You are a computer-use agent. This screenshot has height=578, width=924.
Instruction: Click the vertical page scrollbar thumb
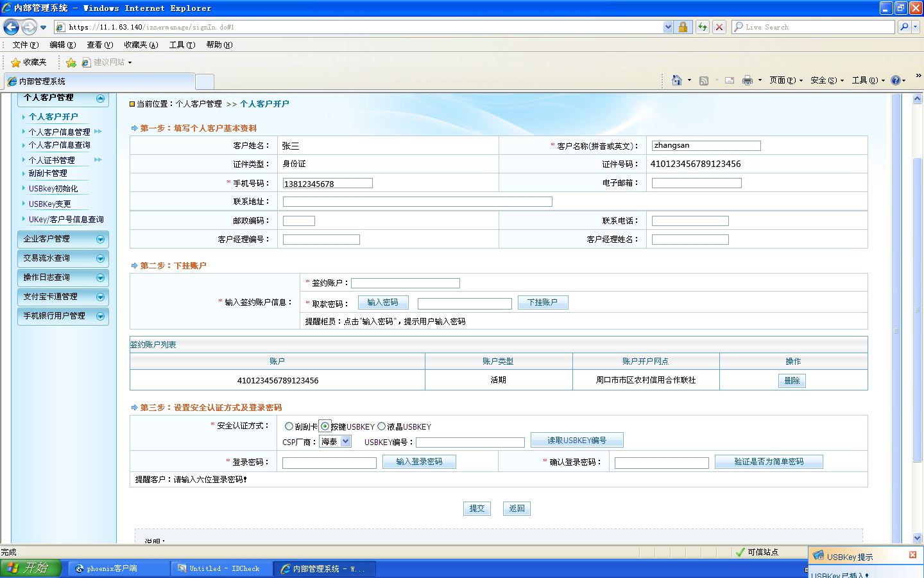[917, 310]
